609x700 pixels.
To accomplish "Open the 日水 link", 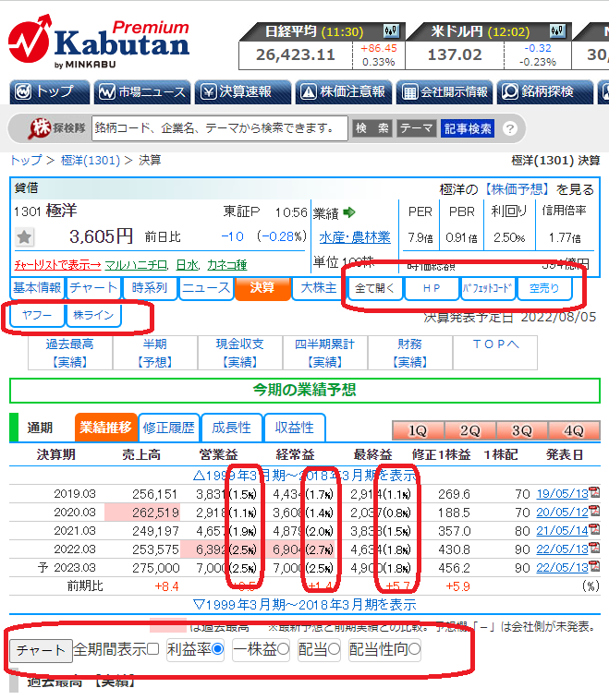I will [x=187, y=265].
